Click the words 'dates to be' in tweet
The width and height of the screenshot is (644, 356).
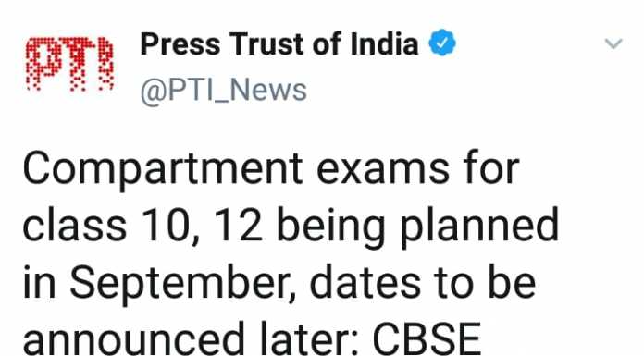tap(423, 284)
